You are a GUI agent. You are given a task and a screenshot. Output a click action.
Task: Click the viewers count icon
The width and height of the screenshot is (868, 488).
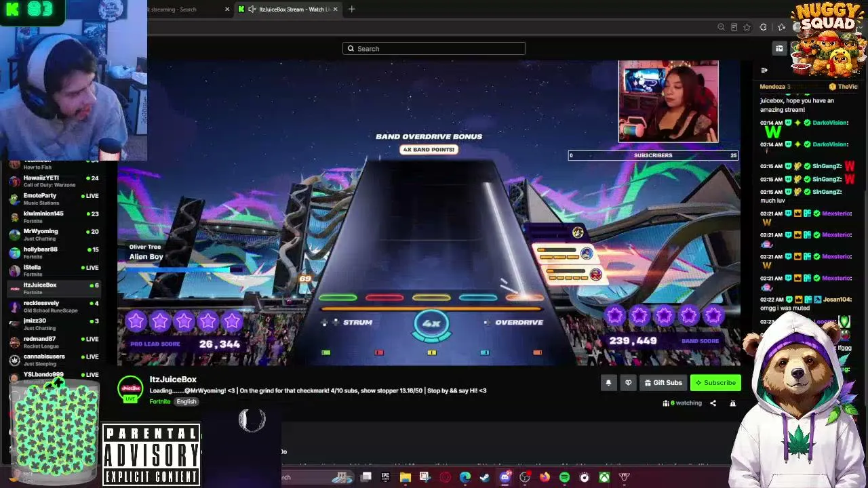(666, 403)
